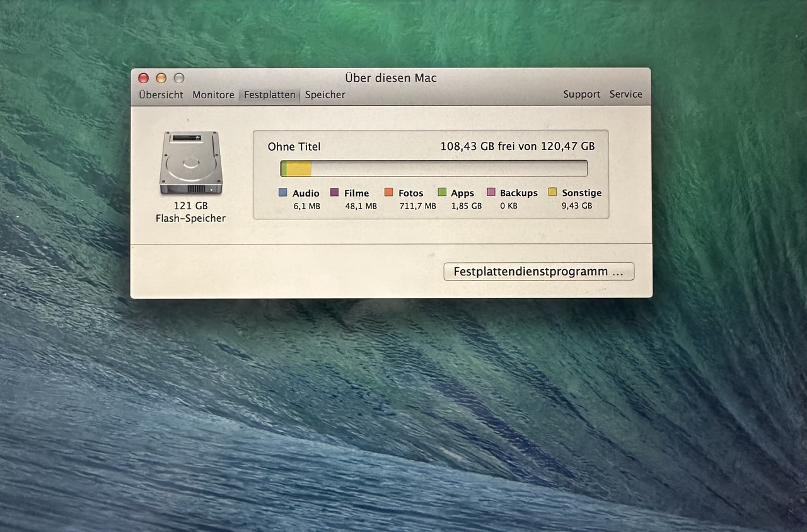This screenshot has height=532, width=807.
Task: Open the Support section
Action: point(581,94)
